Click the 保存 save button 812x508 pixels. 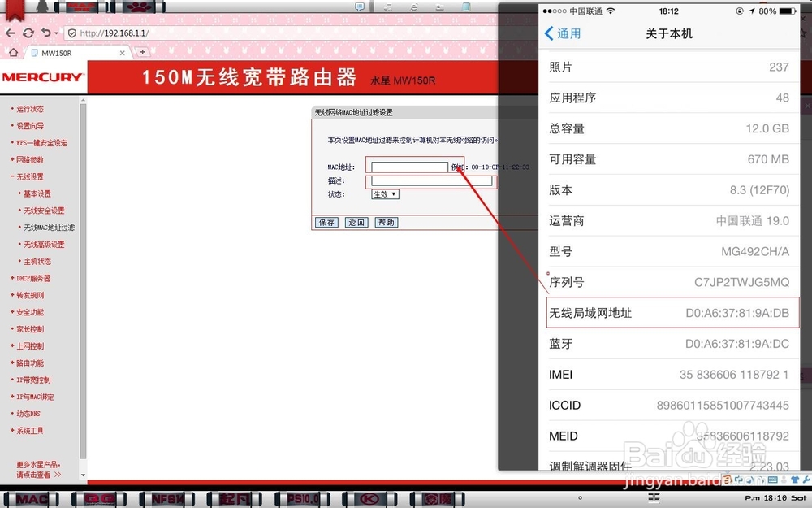326,222
